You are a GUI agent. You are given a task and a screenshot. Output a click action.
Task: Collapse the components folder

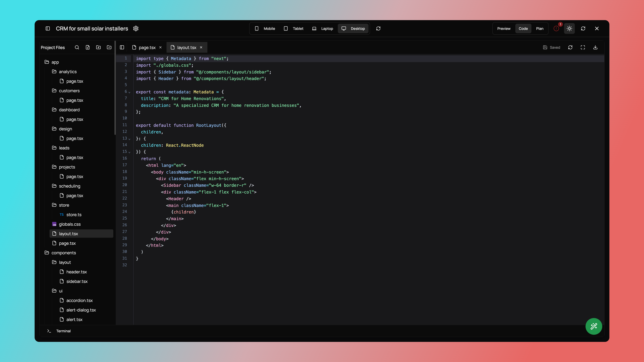pos(64,253)
